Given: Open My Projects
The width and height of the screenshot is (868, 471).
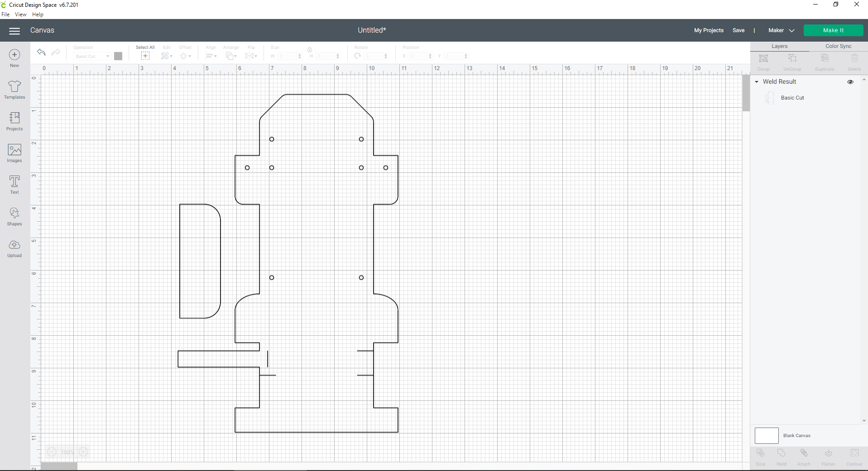Looking at the screenshot, I should click(708, 30).
